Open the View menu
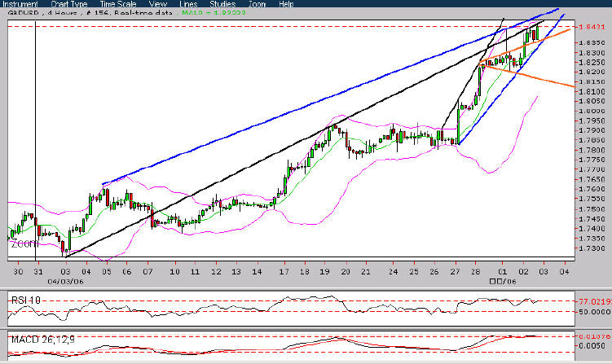 (x=158, y=4)
